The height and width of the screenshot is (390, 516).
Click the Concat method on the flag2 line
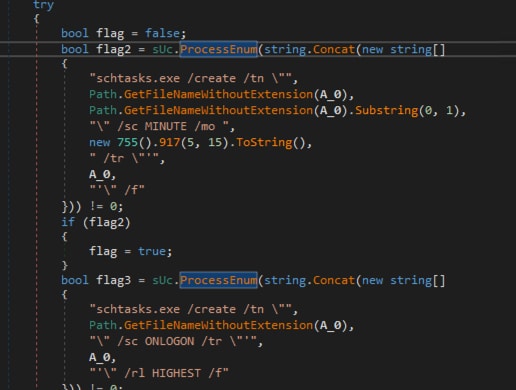tap(334, 49)
